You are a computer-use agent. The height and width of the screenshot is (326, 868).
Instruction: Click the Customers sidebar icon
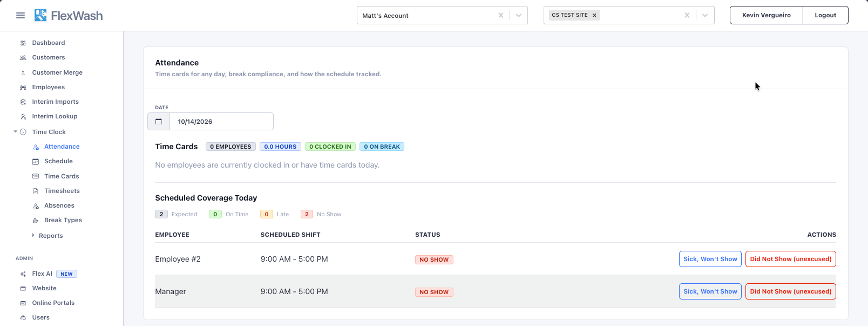pyautogui.click(x=23, y=58)
